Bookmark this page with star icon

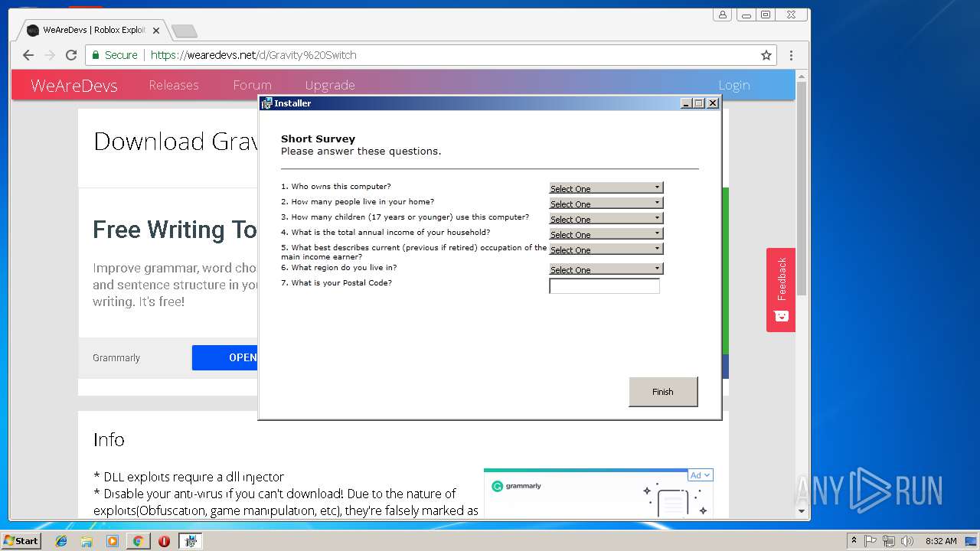[766, 55]
